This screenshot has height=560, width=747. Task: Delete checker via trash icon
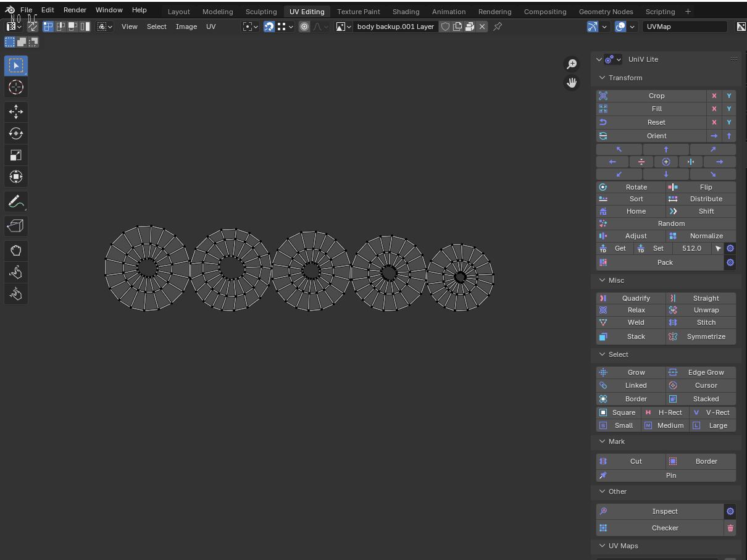pyautogui.click(x=730, y=528)
